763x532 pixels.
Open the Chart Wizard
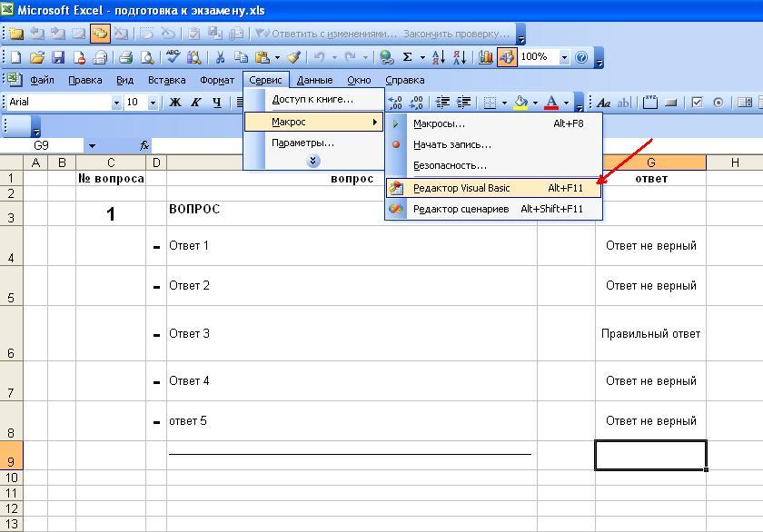pos(484,56)
